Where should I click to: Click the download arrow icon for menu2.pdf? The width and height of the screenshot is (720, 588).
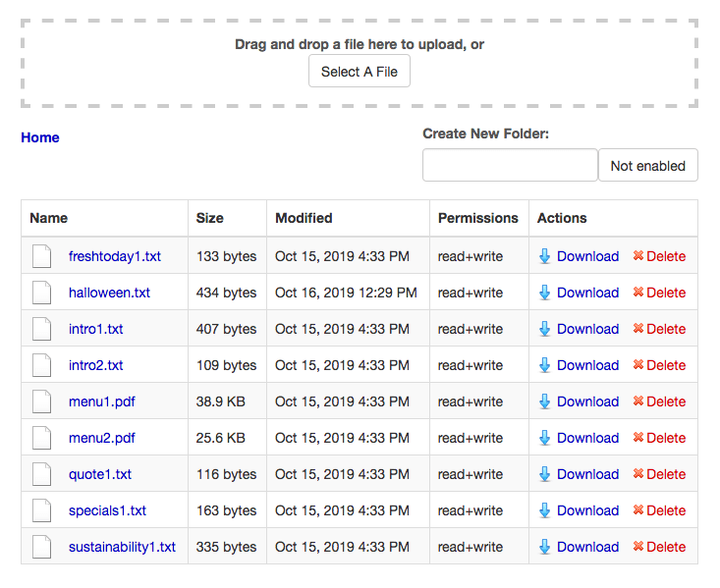(545, 438)
